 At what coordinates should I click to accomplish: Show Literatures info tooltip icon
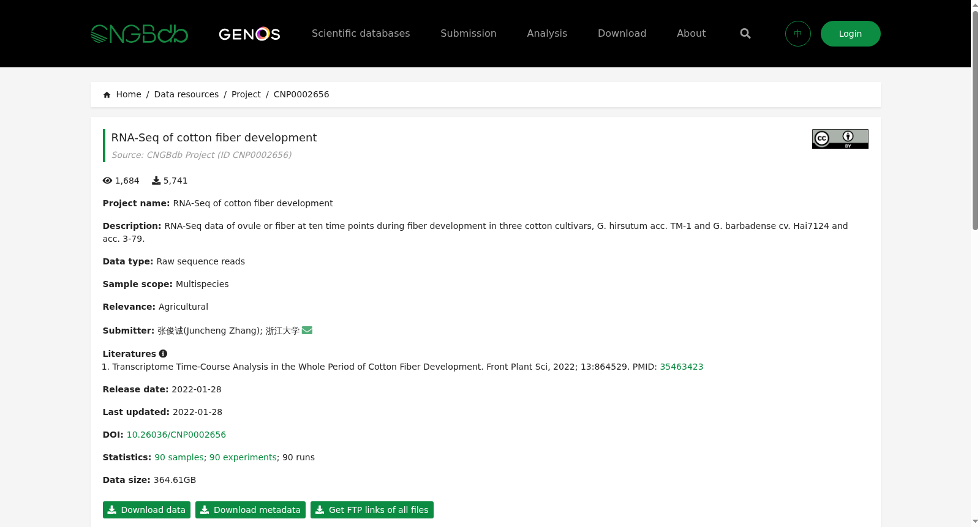coord(163,354)
